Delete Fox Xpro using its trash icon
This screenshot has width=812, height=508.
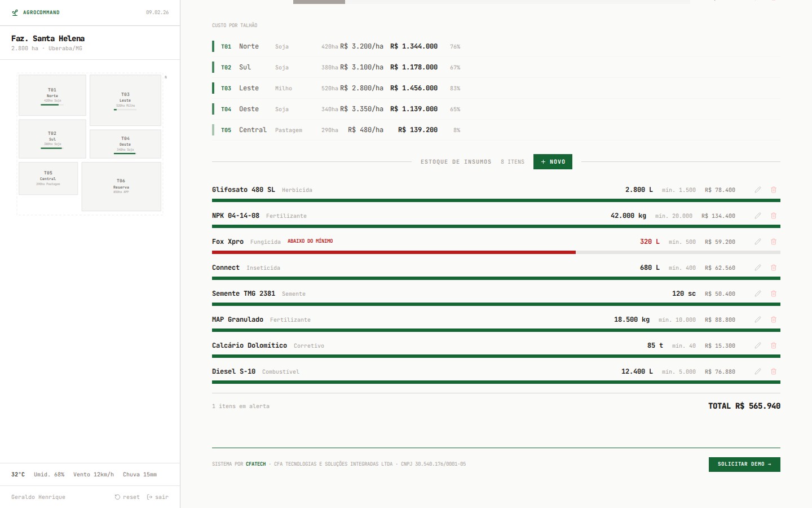tap(773, 242)
